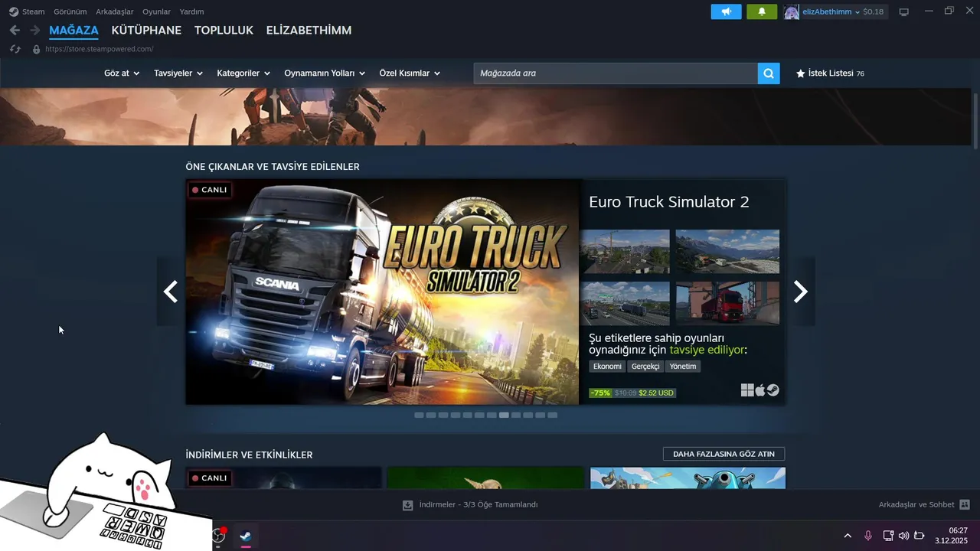This screenshot has height=551, width=980.
Task: Switch to the MAĞAZA tab
Action: tap(73, 31)
